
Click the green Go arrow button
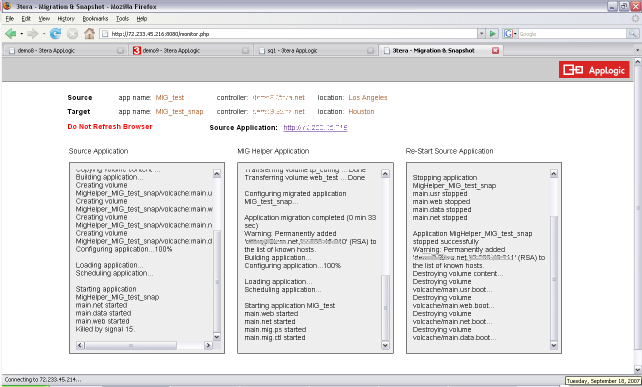(493, 34)
